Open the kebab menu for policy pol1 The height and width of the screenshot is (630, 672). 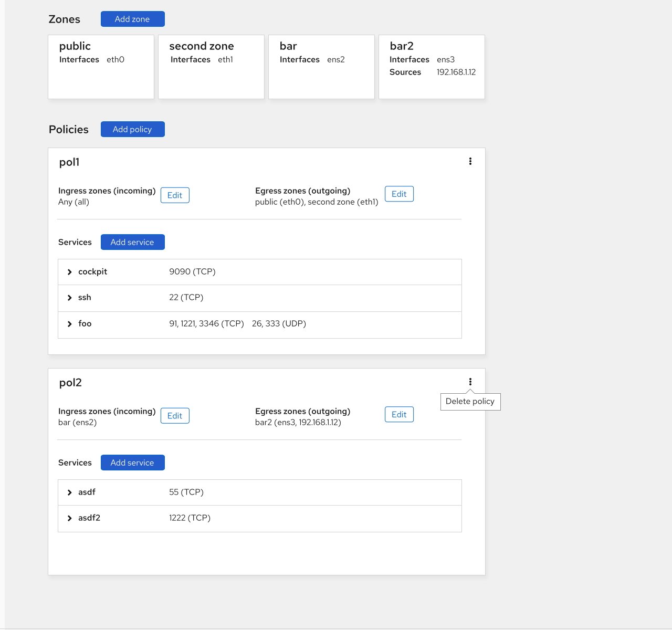[x=470, y=161]
